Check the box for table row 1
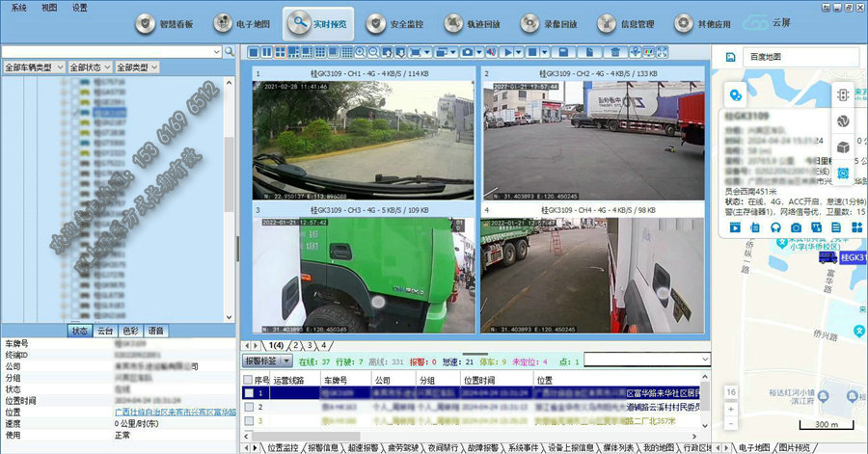Screen dimensions: 868x454 249,393
